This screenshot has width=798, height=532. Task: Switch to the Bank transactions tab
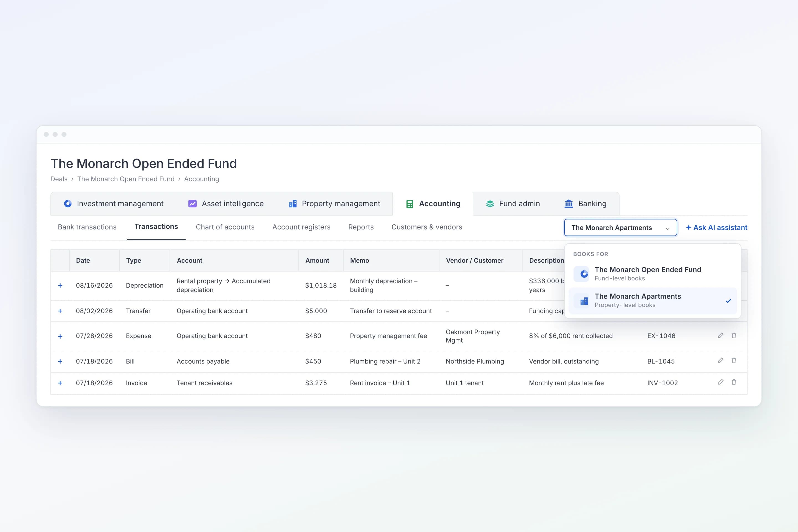tap(87, 227)
